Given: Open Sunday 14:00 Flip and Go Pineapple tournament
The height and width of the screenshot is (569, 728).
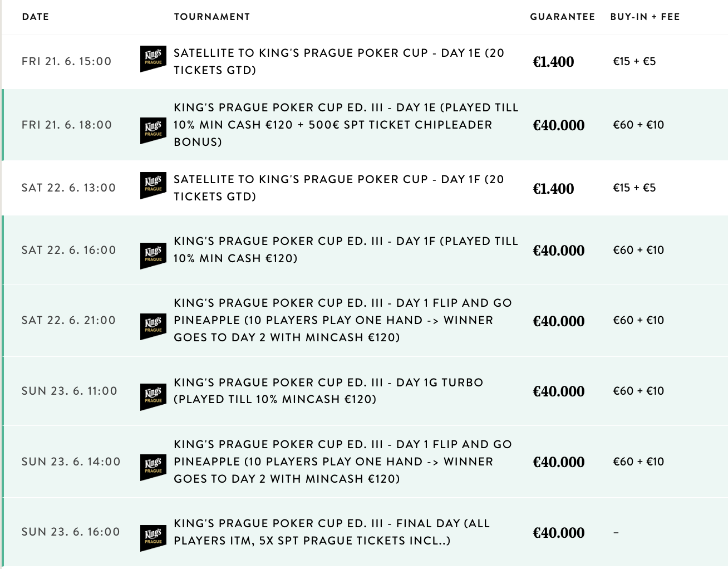Looking at the screenshot, I should (343, 462).
